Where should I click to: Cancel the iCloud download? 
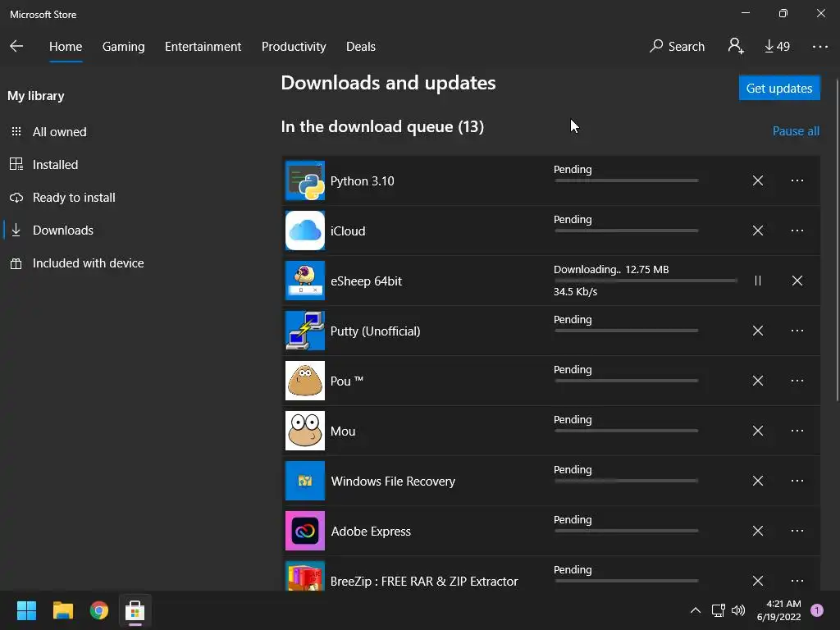coord(757,231)
